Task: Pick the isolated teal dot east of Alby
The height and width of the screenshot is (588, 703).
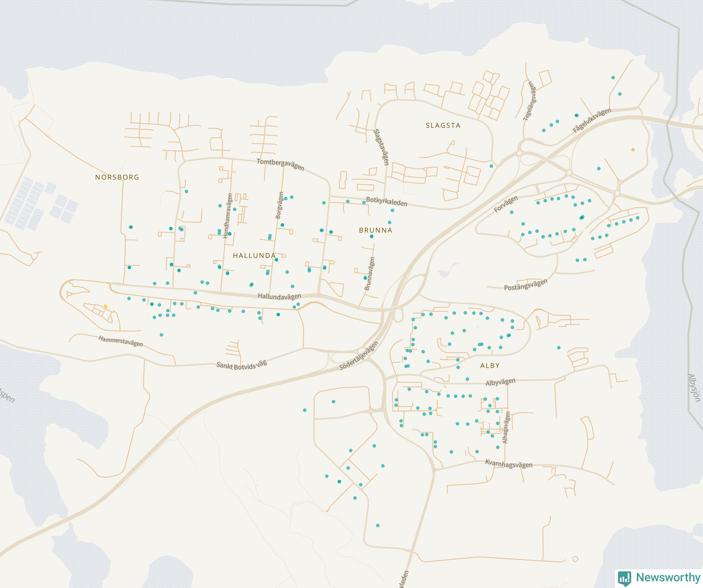Action: click(x=559, y=348)
